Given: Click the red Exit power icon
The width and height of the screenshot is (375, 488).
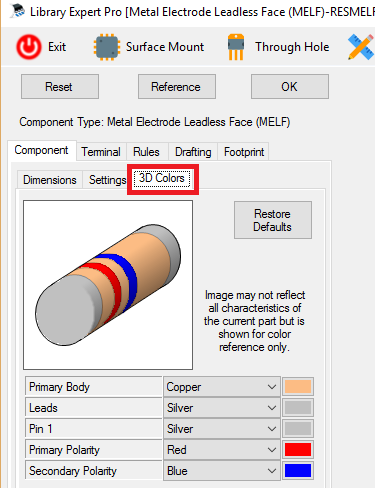Looking at the screenshot, I should pyautogui.click(x=29, y=47).
